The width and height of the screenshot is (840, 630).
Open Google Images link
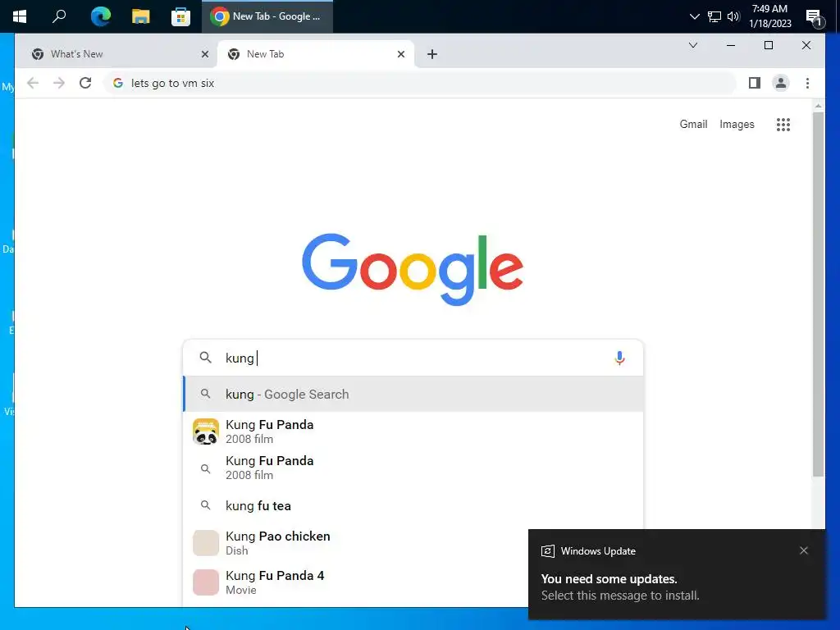(737, 125)
